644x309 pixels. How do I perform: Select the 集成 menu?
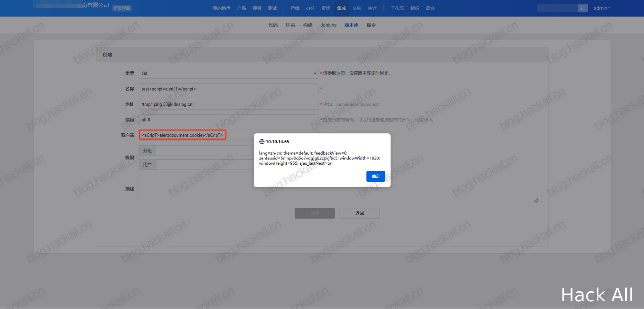[x=342, y=8]
